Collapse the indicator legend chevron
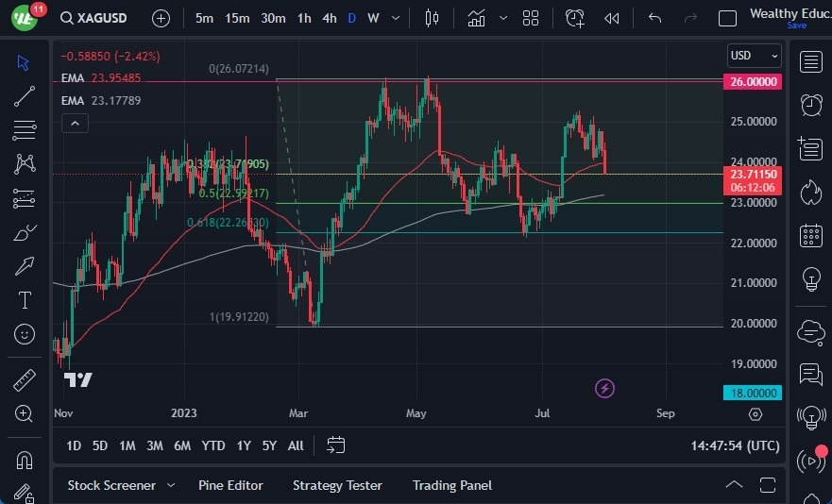The width and height of the screenshot is (832, 504). point(74,123)
